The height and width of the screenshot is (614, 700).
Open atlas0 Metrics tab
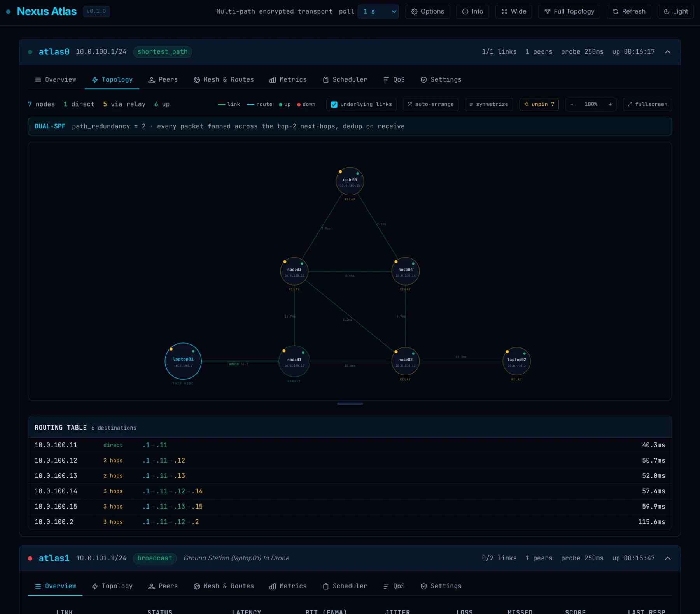[x=288, y=80]
